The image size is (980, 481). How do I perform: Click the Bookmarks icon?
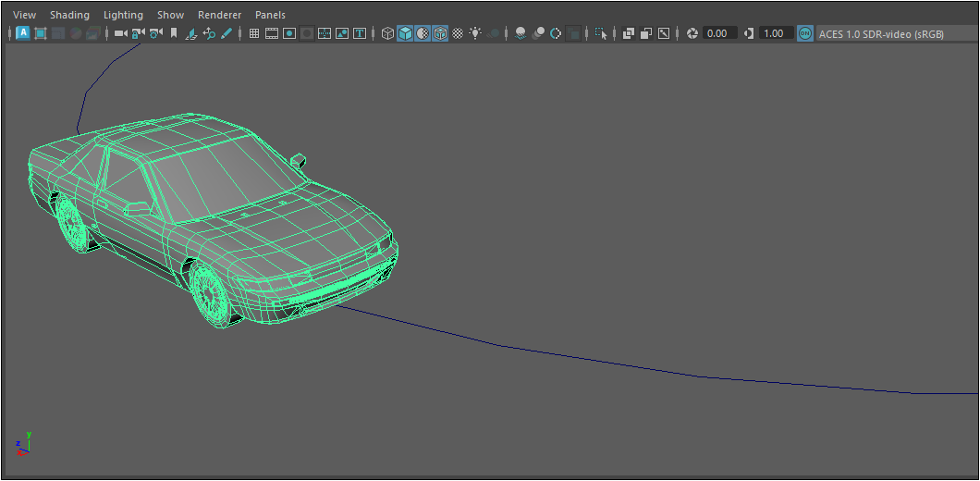tap(173, 33)
